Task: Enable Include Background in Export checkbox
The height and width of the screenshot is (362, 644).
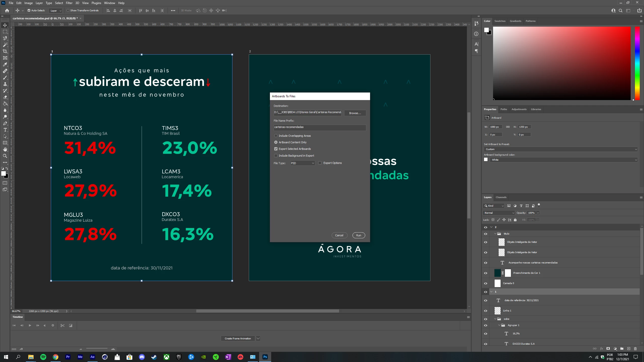Action: pos(276,156)
